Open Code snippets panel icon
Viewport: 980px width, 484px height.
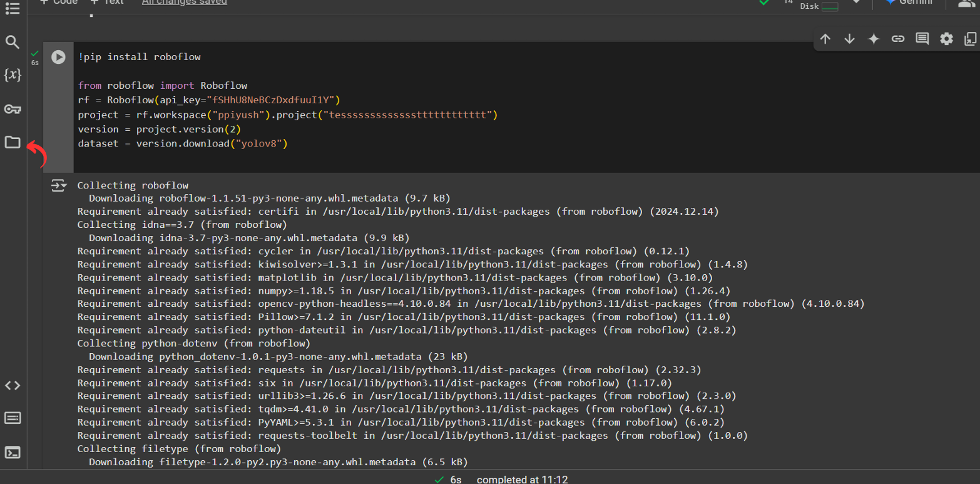tap(13, 386)
